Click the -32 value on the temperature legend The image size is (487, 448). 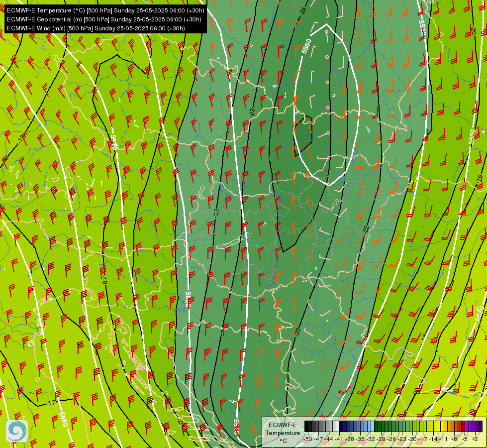tap(371, 440)
